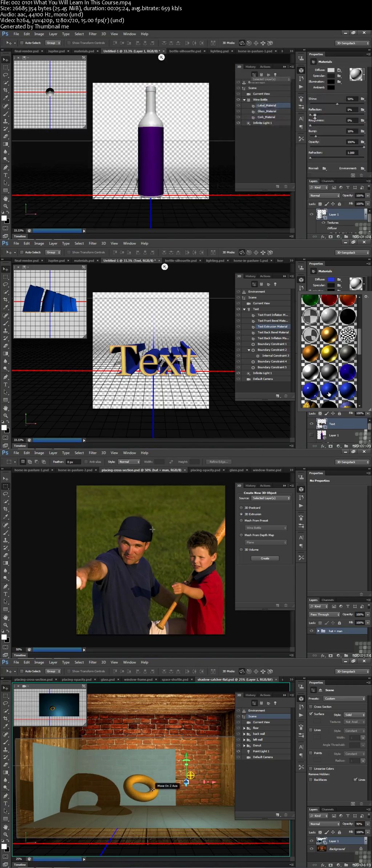This screenshot has height=868, width=372.
Task: Click the Rotate 3D Object mode icon in wine bottle frame
Action: (x=242, y=43)
